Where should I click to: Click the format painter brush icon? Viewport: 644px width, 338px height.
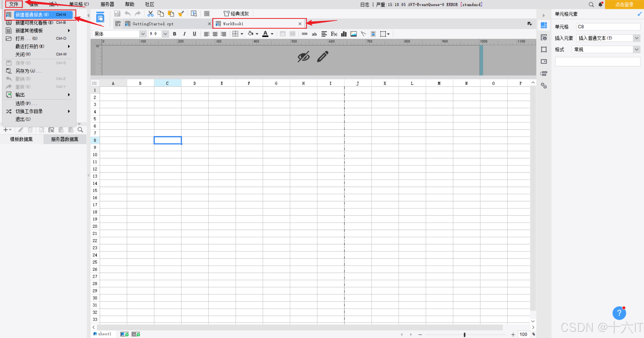tap(181, 14)
